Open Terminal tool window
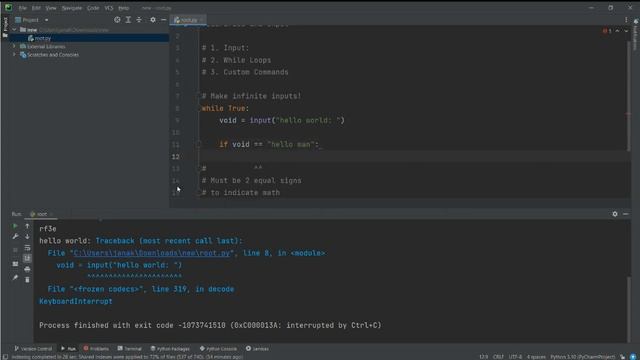 [x=129, y=349]
